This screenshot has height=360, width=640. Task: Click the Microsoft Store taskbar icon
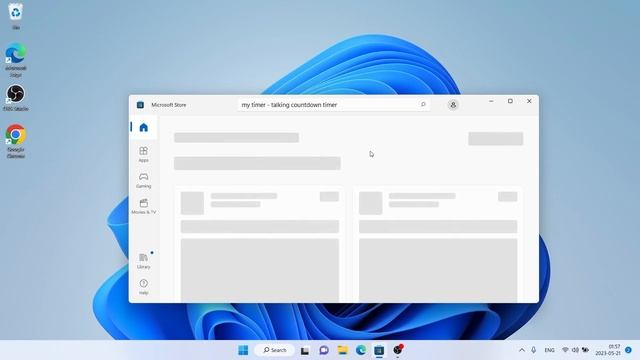(379, 350)
